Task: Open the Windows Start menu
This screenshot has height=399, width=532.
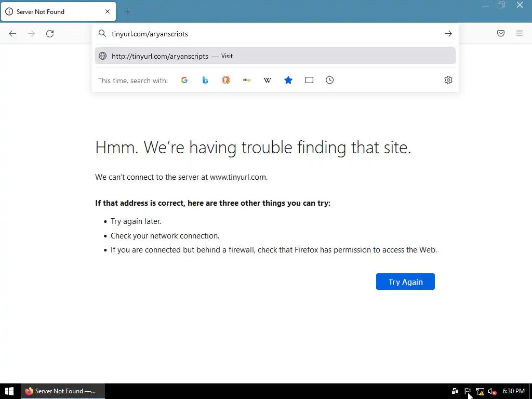Action: click(9, 391)
